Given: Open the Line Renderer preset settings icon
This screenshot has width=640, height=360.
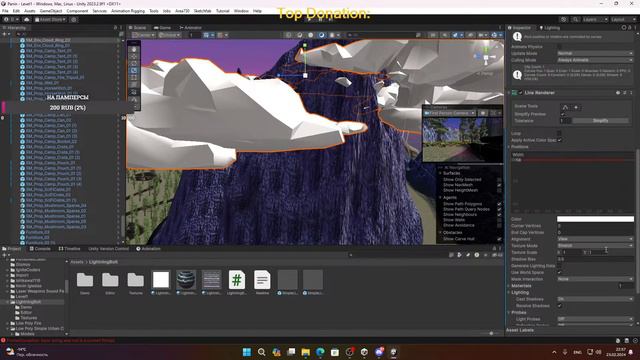Looking at the screenshot, I should coord(624,93).
